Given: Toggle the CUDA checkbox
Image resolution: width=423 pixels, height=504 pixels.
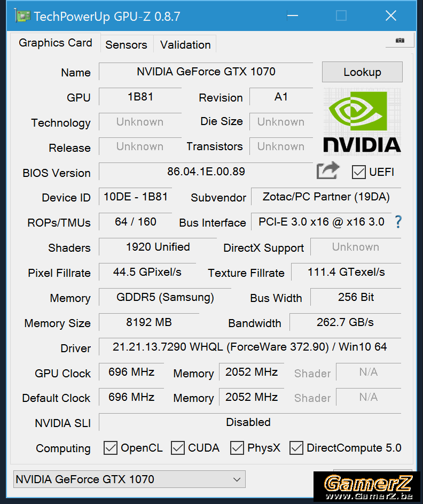Looking at the screenshot, I should point(178,447).
